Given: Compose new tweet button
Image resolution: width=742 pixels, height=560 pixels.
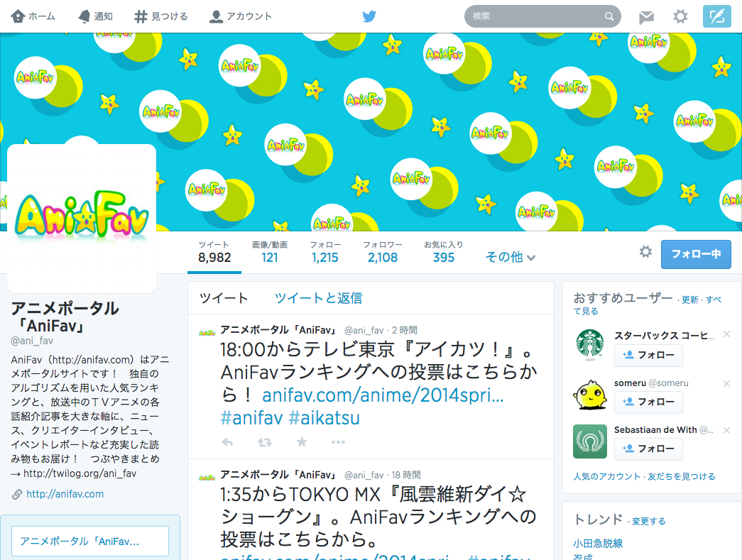Looking at the screenshot, I should (x=716, y=16).
